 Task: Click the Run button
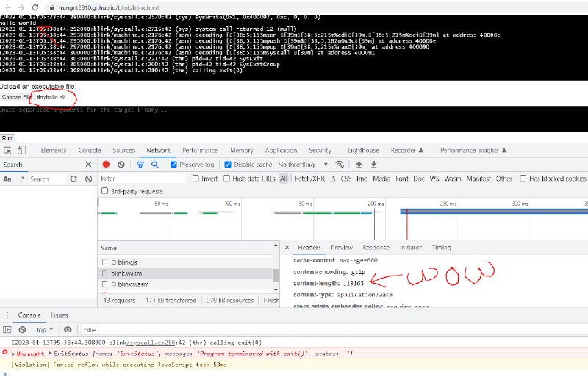click(x=7, y=138)
